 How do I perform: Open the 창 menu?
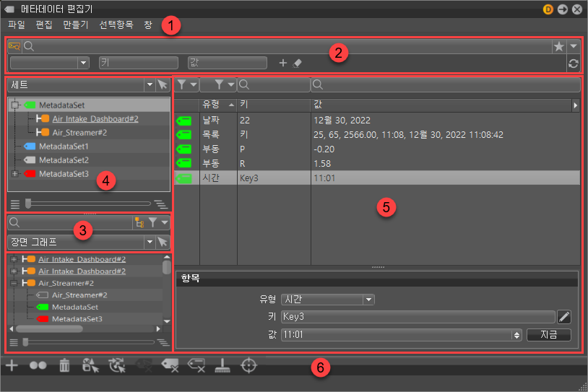click(x=148, y=25)
